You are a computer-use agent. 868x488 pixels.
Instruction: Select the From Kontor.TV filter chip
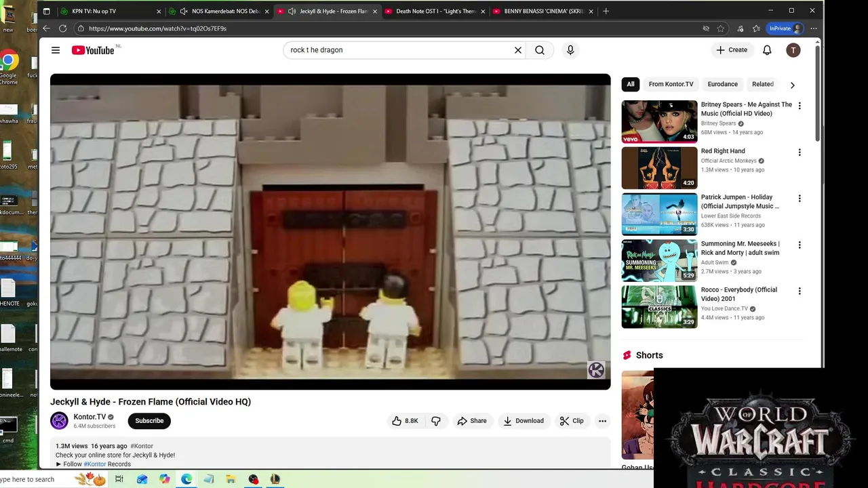(671, 84)
